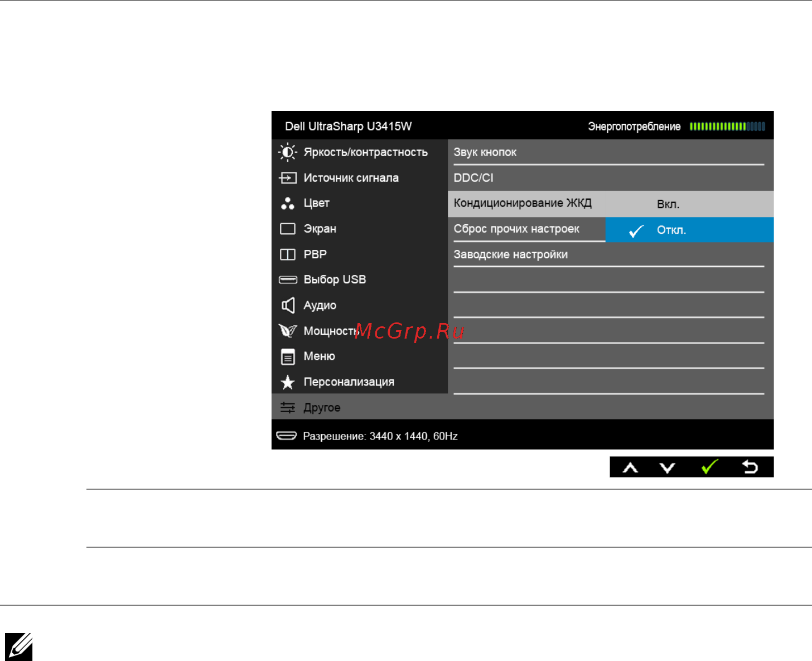Image resolution: width=812 pixels, height=661 pixels.
Task: Click the connector icon beside Разрешение
Action: 287,436
